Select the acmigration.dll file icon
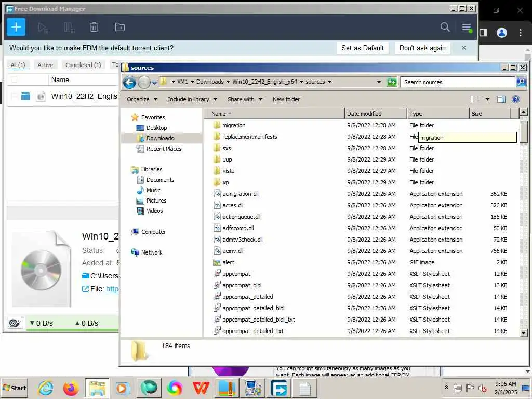 click(x=217, y=194)
